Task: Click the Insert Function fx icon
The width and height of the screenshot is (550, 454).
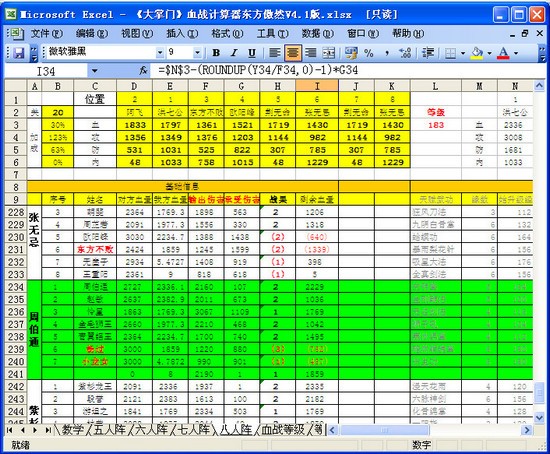Action: point(143,71)
